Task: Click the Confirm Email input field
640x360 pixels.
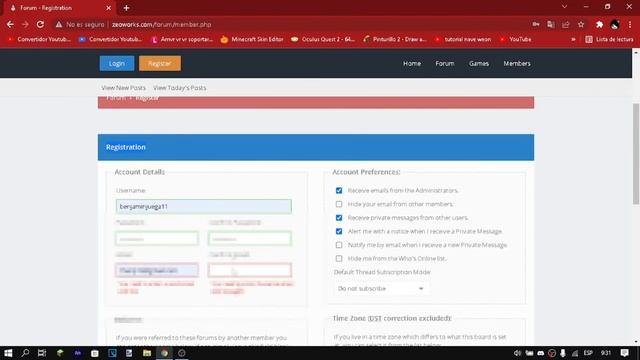Action: point(250,270)
